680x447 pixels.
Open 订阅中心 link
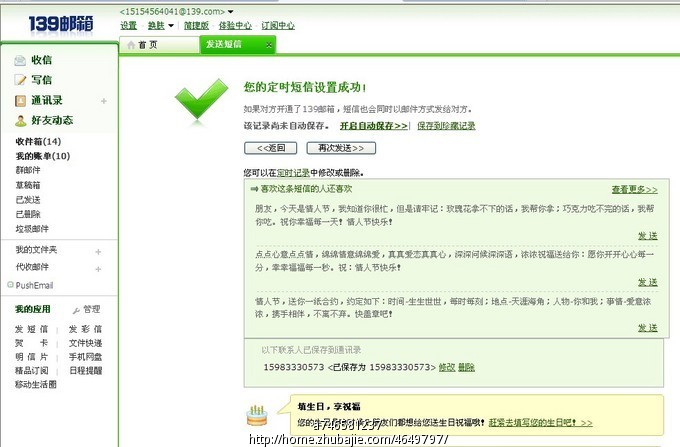pos(278,26)
